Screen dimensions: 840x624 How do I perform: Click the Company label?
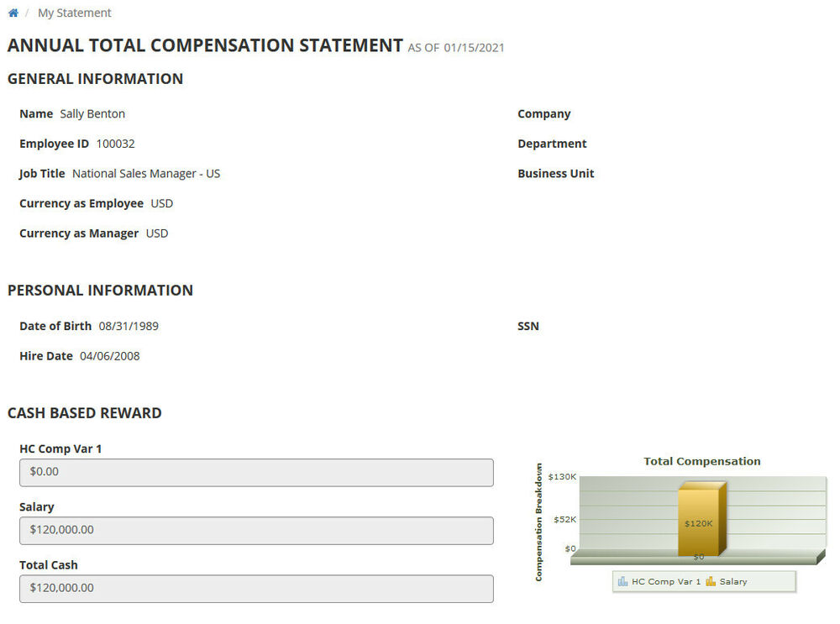[544, 114]
